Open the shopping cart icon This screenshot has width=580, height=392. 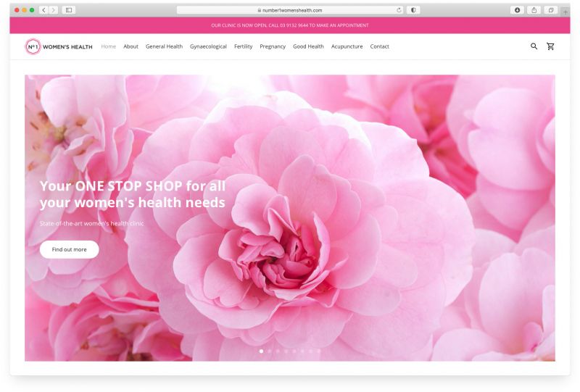(x=550, y=46)
